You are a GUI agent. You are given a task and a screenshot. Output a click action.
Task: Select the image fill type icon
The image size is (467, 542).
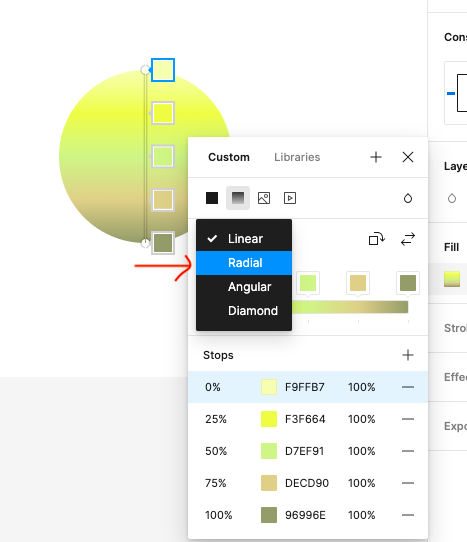[264, 198]
